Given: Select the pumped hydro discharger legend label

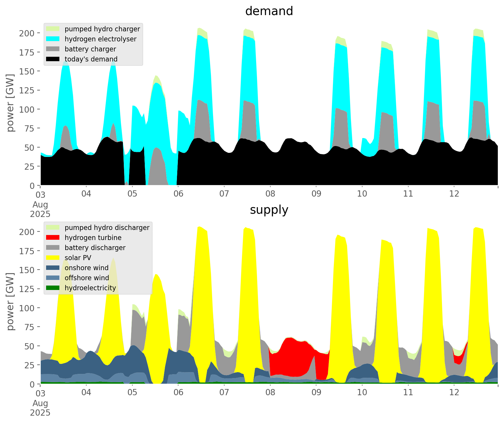Looking at the screenshot, I should [x=107, y=228].
